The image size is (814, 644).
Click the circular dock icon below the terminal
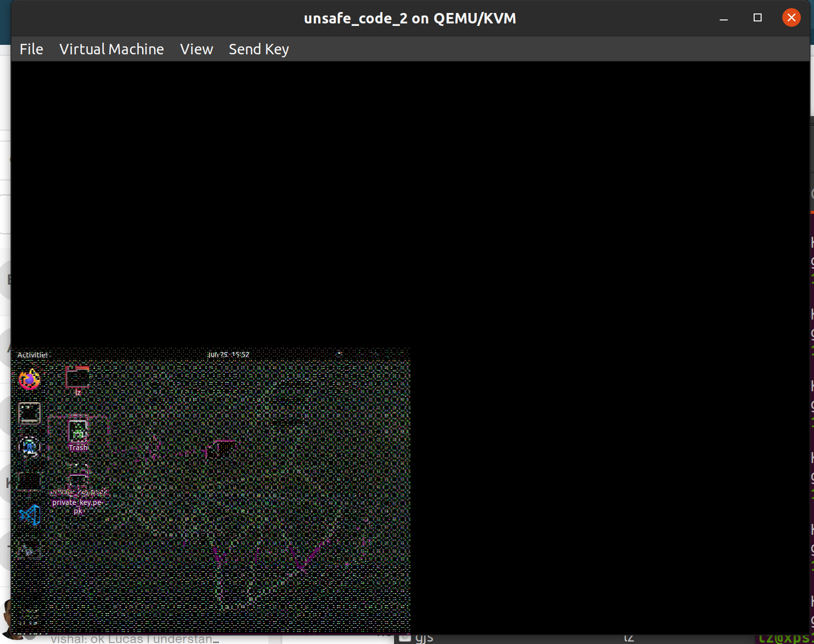pyautogui.click(x=29, y=447)
